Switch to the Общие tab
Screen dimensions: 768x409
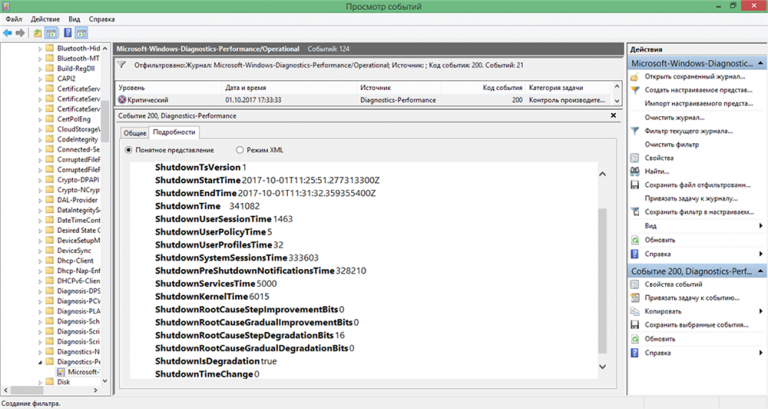(135, 132)
